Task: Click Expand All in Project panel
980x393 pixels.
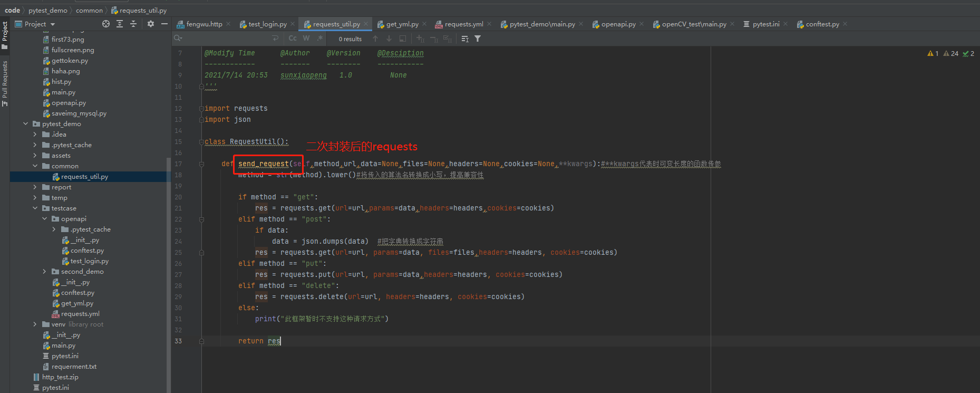Action: pyautogui.click(x=120, y=24)
